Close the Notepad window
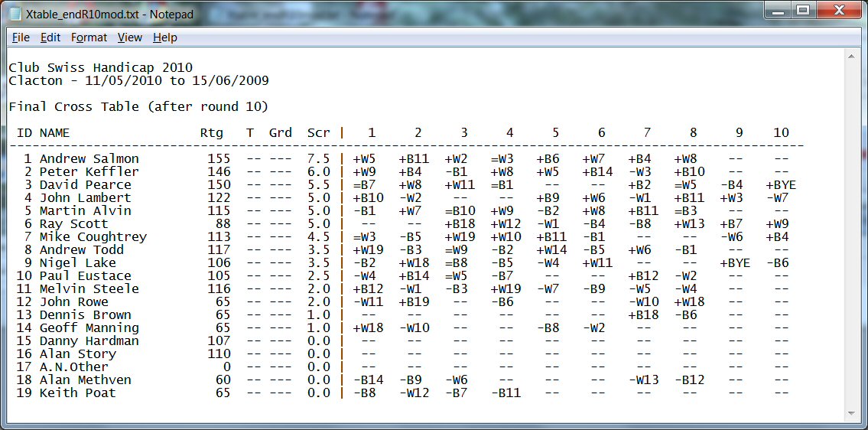868x430 pixels. (838, 11)
